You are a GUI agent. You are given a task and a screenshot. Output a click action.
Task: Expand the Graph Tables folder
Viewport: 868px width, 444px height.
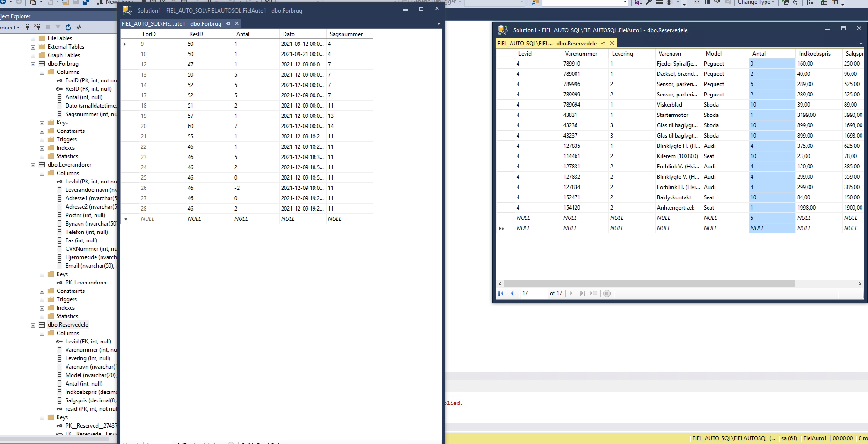33,56
